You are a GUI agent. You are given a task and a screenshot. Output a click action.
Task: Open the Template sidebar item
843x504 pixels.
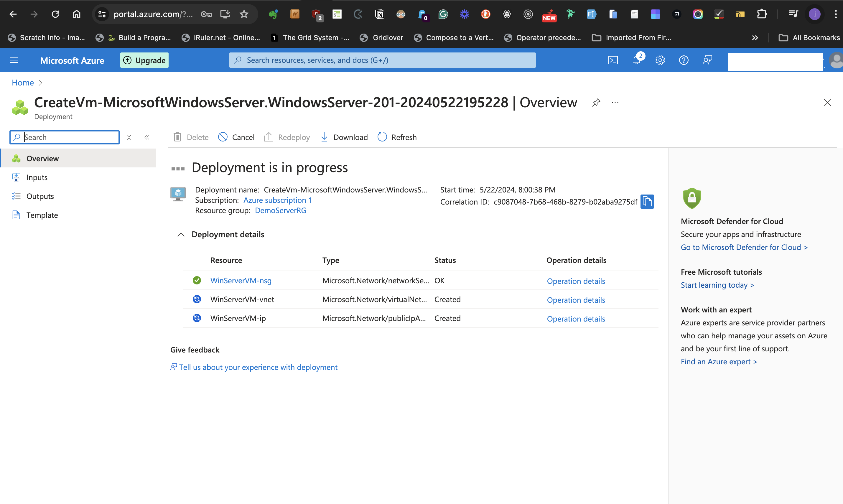(42, 215)
